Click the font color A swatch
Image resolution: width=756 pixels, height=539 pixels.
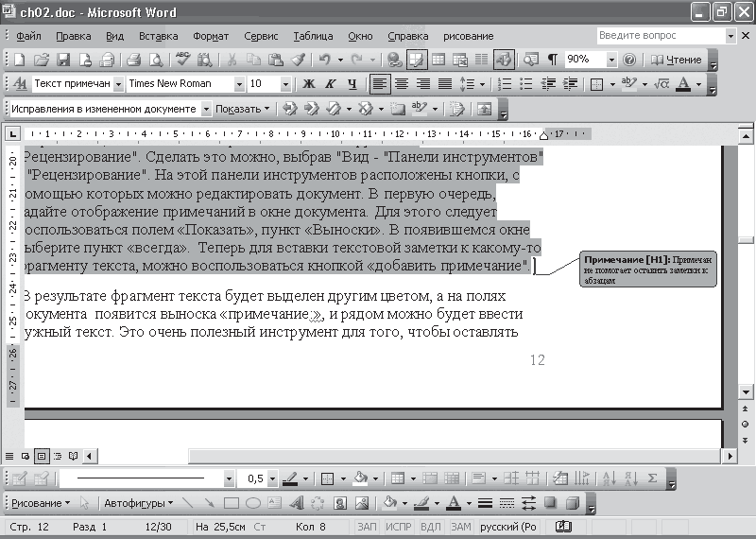point(684,84)
